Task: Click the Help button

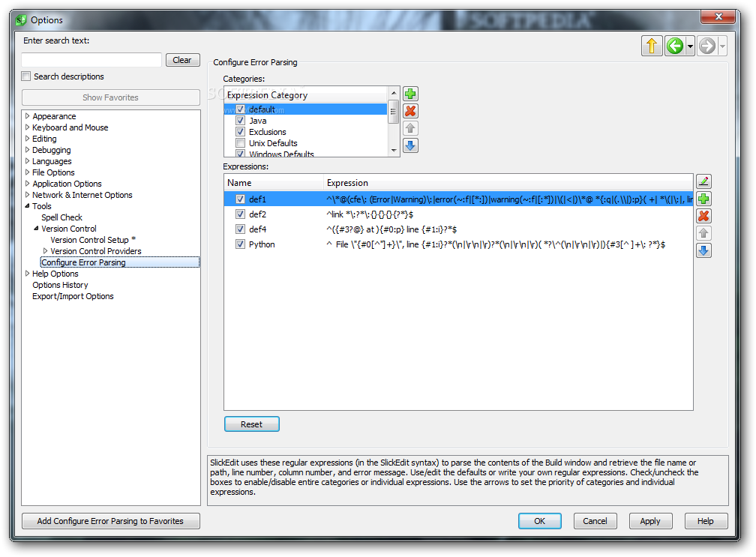Action: [705, 521]
